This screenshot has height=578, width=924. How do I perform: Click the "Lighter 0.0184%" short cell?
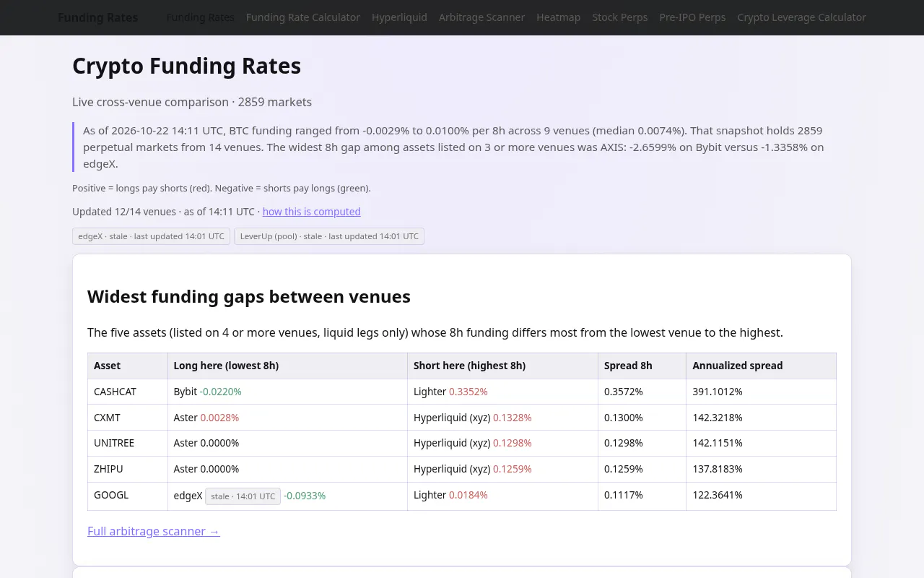tap(502, 496)
